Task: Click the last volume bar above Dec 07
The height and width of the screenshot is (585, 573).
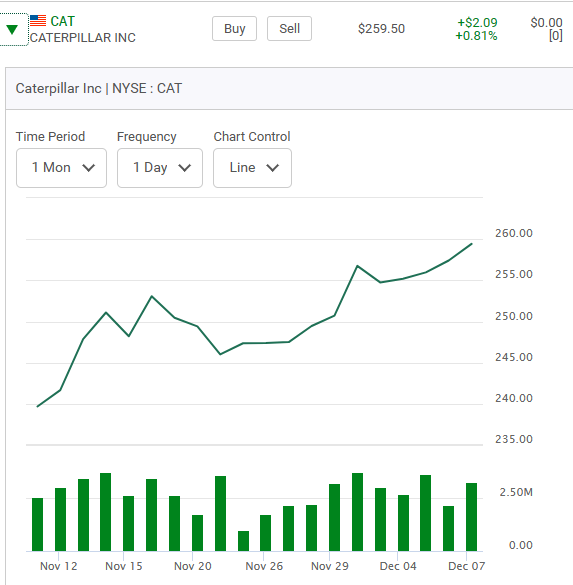Action: [472, 517]
